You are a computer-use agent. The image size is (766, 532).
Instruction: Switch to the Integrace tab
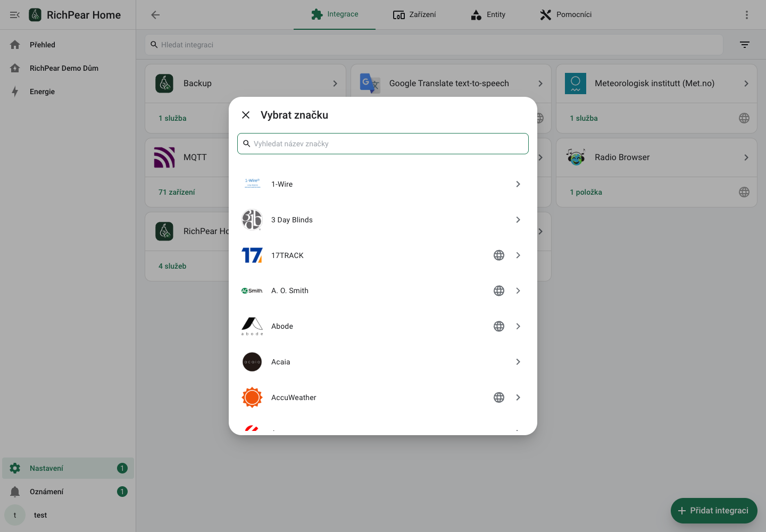(335, 14)
